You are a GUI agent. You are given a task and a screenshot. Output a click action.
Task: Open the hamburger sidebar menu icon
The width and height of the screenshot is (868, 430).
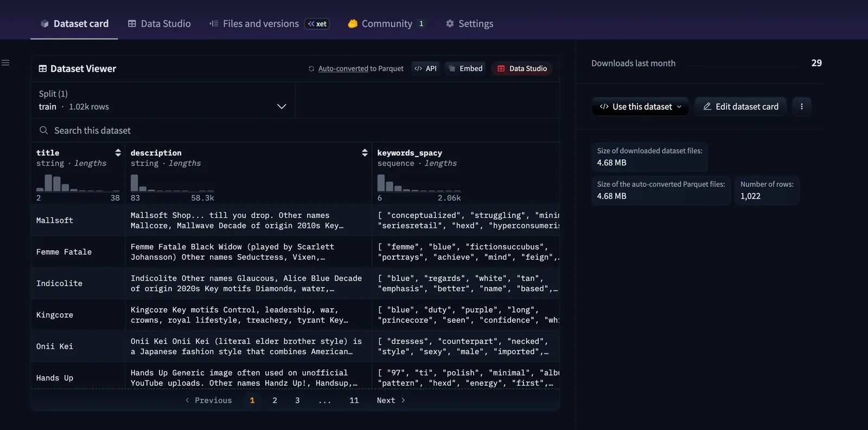point(5,63)
